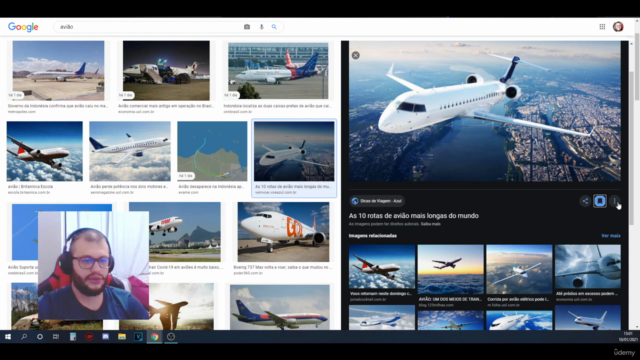Open the aeromagazine 'perde potência' result
Image resolution: width=640 pixels, height=360 pixels.
[x=130, y=151]
